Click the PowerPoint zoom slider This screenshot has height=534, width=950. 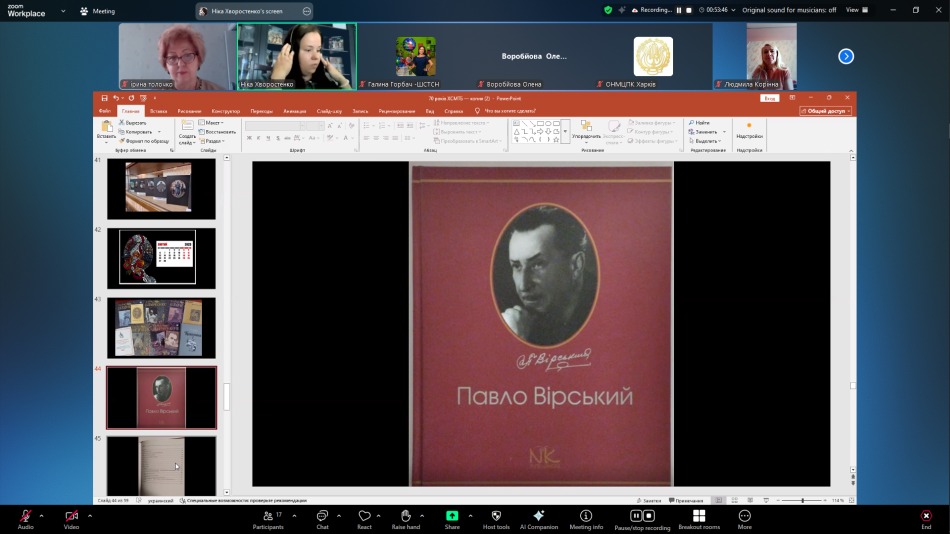(802, 500)
